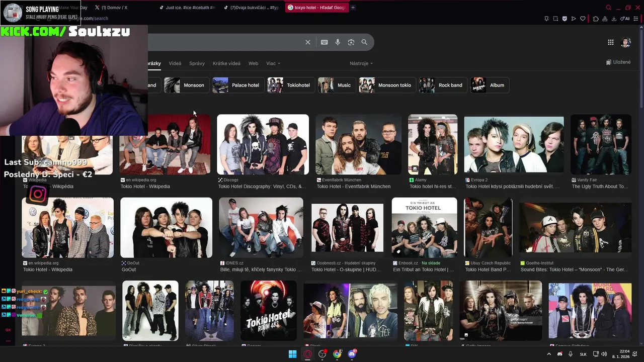The height and width of the screenshot is (362, 644).
Task: Open the Google apps grid
Action: pyautogui.click(x=611, y=42)
